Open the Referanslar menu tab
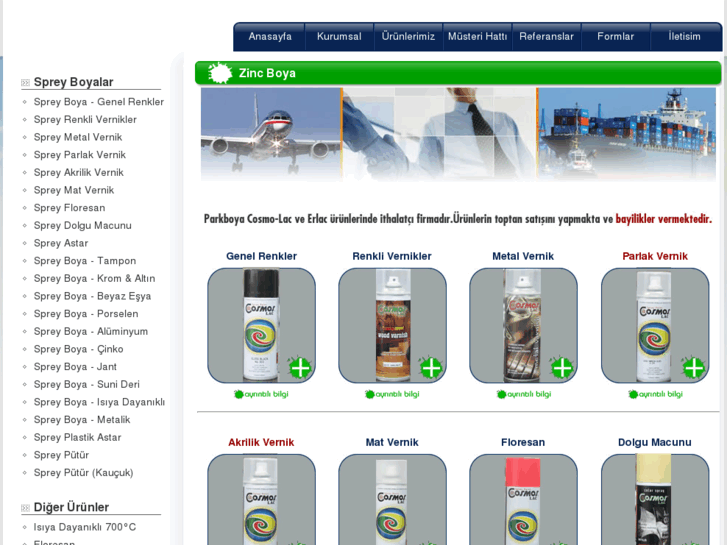 click(546, 37)
